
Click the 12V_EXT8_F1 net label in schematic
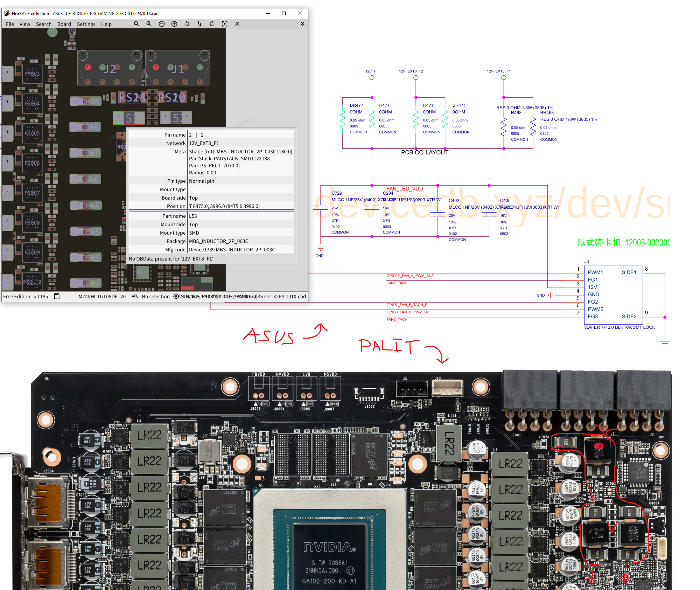(x=499, y=71)
